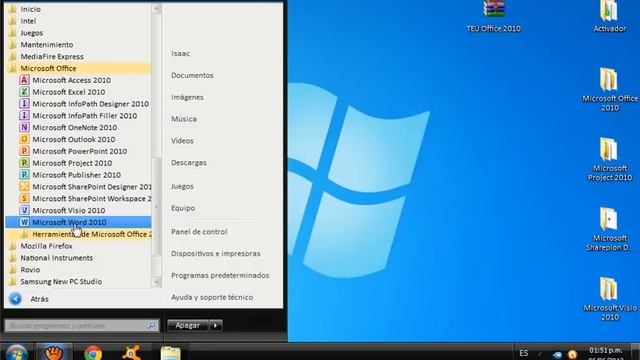Open Videos from the Start menu
Viewport: 640px width, 360px height.
coord(182,140)
